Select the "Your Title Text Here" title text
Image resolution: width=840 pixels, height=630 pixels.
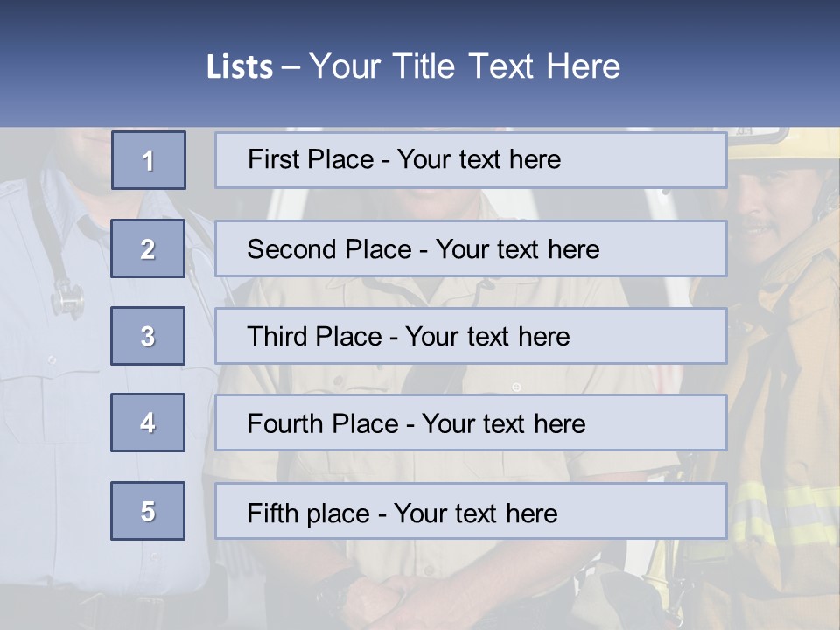(x=465, y=66)
